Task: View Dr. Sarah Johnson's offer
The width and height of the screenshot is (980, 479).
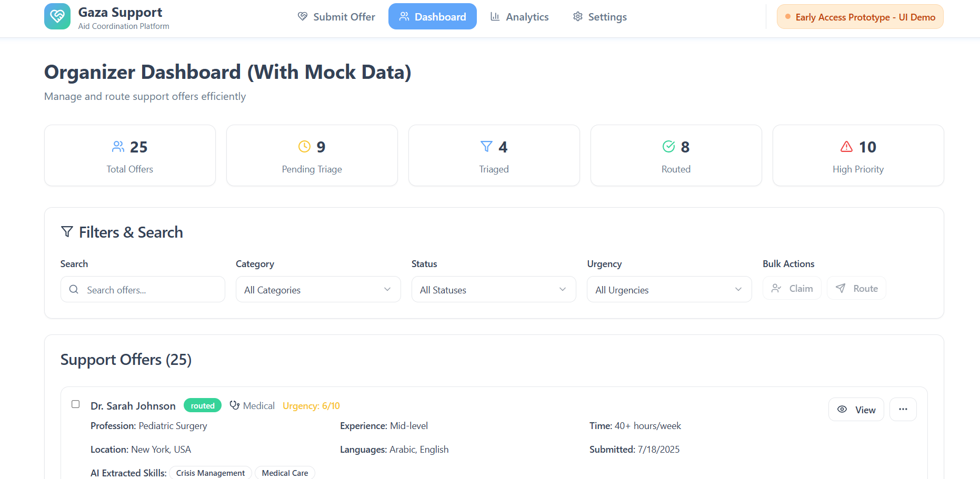Action: tap(856, 409)
